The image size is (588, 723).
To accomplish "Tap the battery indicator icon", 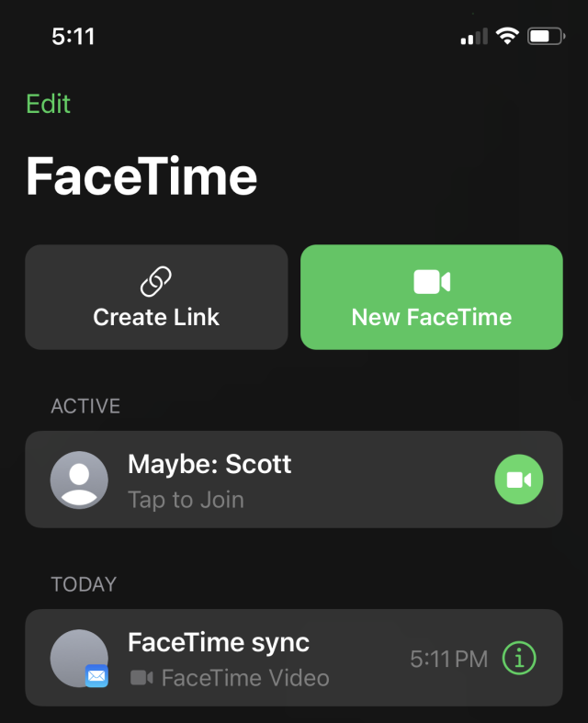I will coord(547,36).
